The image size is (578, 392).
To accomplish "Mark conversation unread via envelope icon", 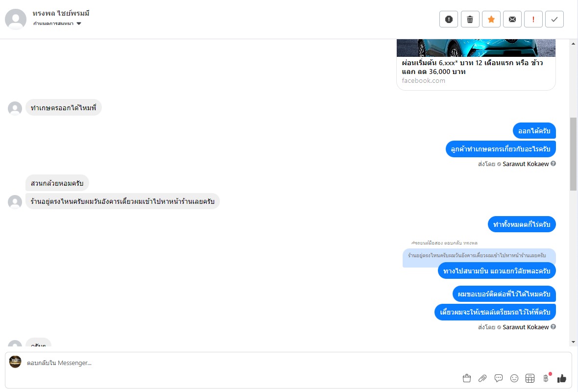I will coord(512,19).
